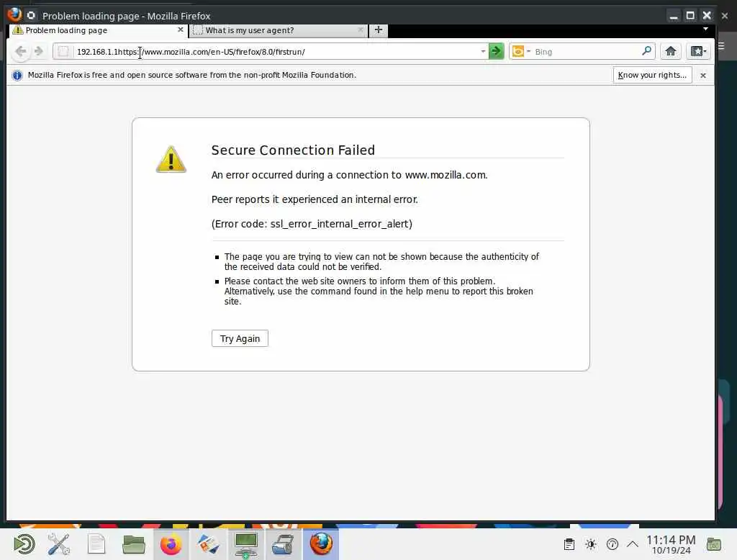Switch to old Firefox globe taskbar entry
The width and height of the screenshot is (737, 560).
[321, 544]
